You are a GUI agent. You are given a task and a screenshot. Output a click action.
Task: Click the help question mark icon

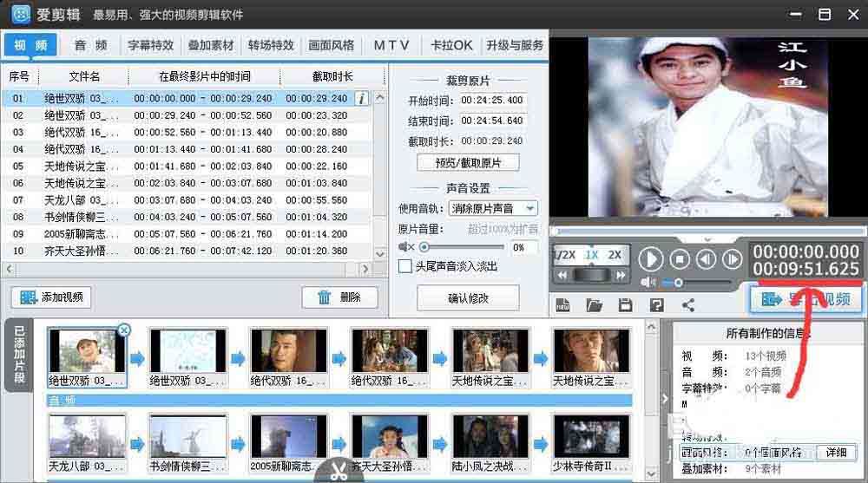pos(656,305)
